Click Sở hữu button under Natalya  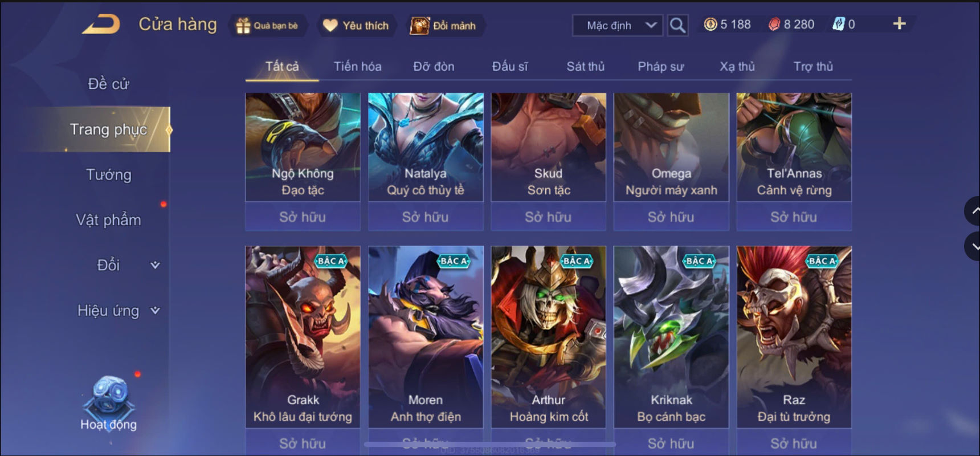(x=426, y=217)
